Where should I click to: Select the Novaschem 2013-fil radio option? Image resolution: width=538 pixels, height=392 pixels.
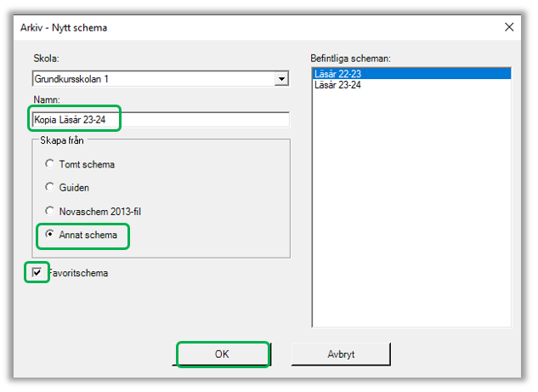[50, 210]
